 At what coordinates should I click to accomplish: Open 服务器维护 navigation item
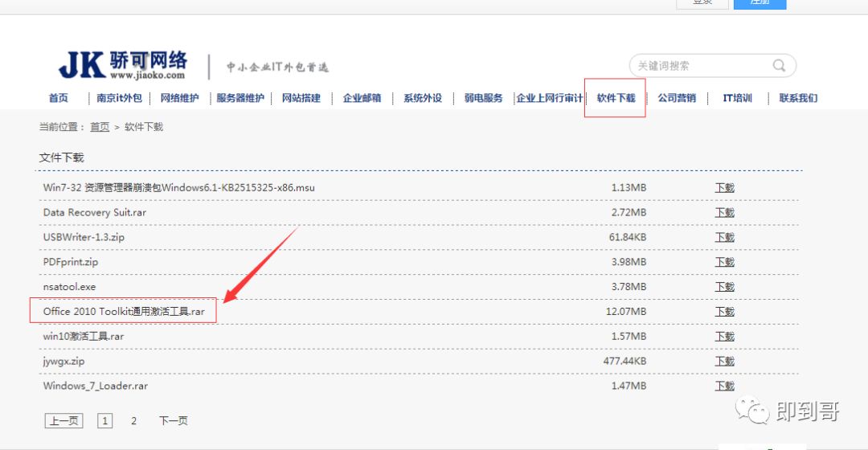240,98
